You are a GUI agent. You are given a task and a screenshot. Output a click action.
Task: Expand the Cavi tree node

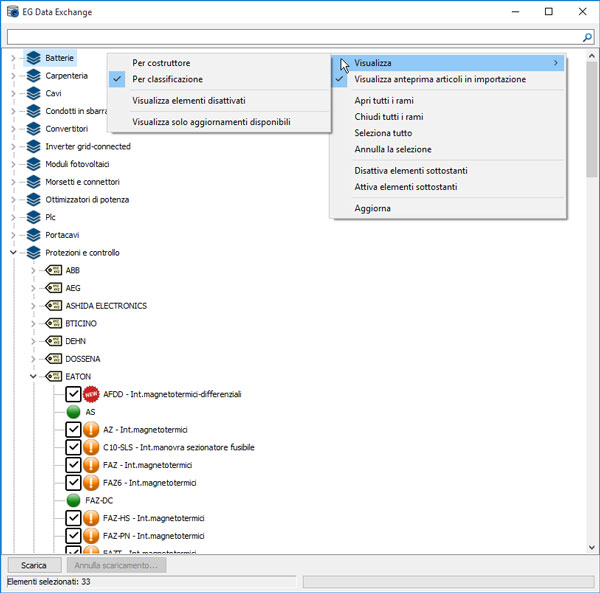point(13,93)
